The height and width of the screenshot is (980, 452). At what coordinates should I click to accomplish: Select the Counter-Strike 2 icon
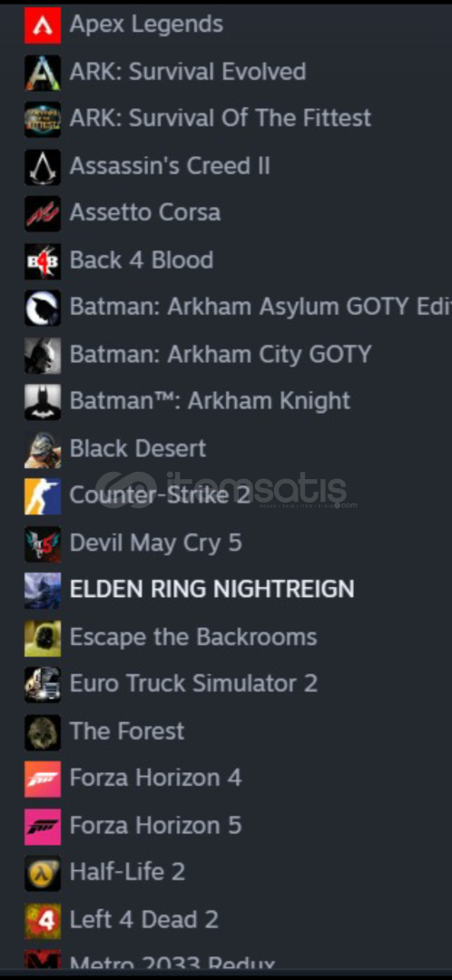[43, 496]
